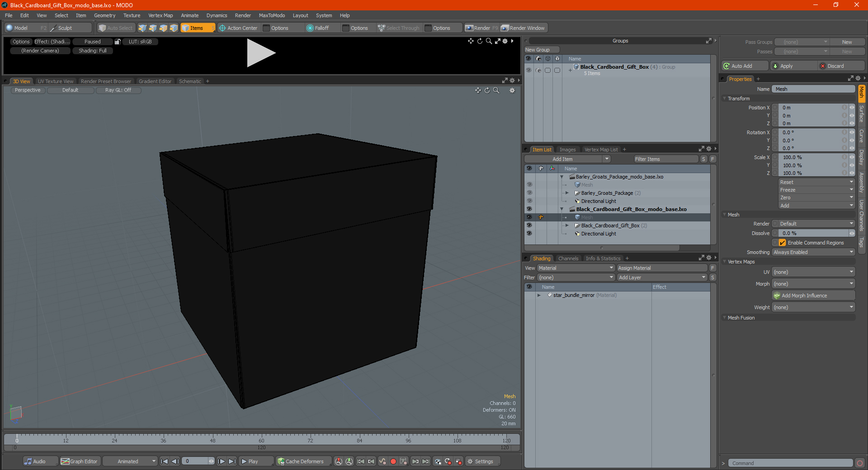
Task: Click Add Morph Influence
Action: [x=813, y=296]
